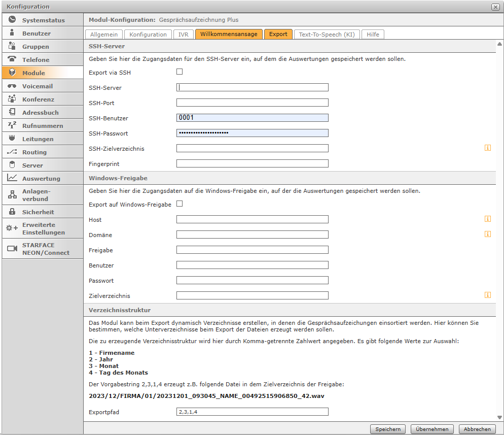This screenshot has height=435, width=504.
Task: Click the Telefone phone icon
Action: click(12, 59)
